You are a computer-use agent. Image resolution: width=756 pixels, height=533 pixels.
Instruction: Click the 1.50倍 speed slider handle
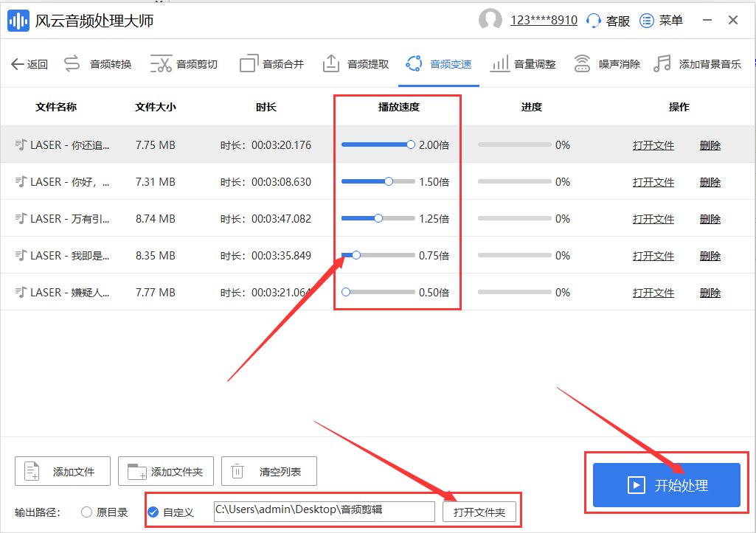389,181
